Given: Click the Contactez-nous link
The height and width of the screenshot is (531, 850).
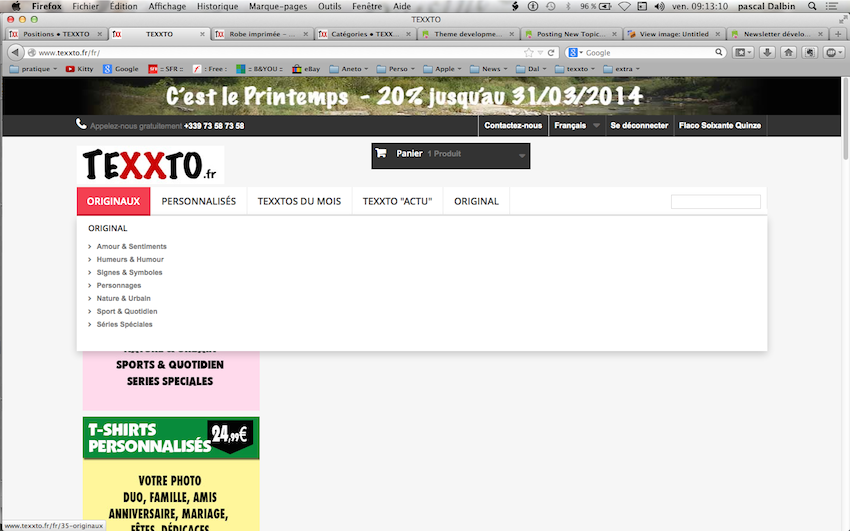Looking at the screenshot, I should 513,125.
